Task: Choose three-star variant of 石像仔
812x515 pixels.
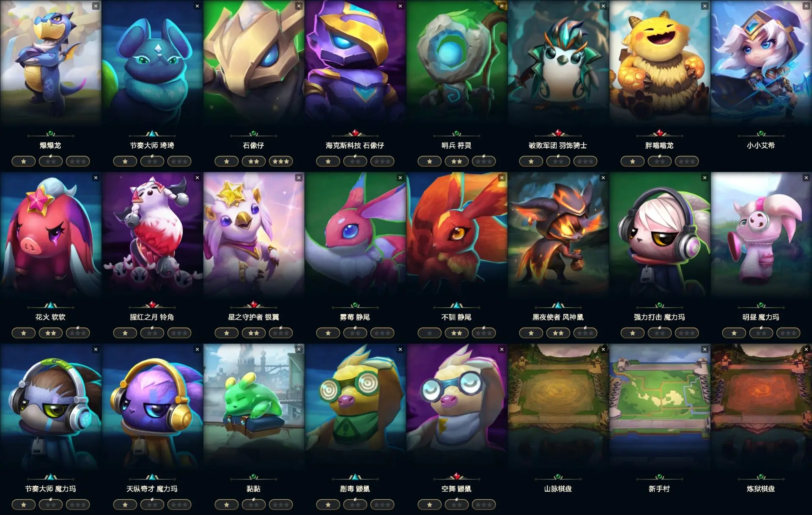Action: pos(281,161)
